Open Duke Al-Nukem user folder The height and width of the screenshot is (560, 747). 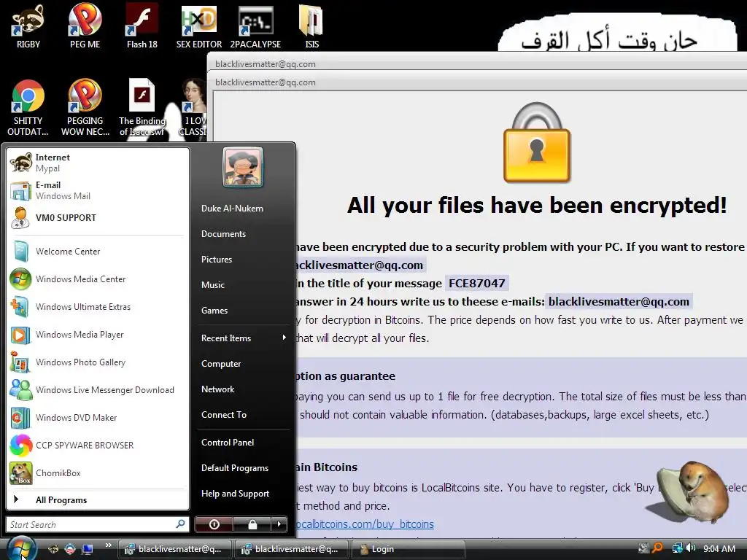coord(232,208)
